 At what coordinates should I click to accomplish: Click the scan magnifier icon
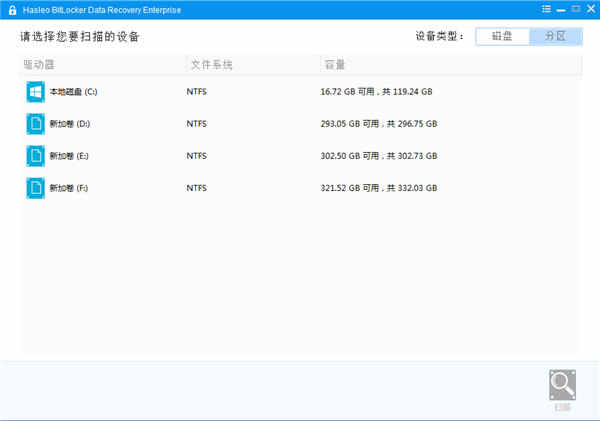coord(562,385)
